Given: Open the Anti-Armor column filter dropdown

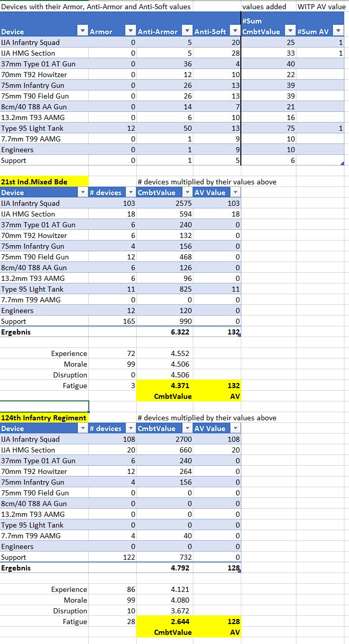Looking at the screenshot, I should [188, 32].
